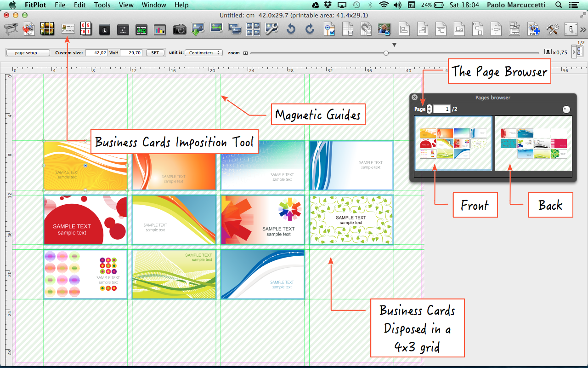Click the camera icon in toolbar

179,29
